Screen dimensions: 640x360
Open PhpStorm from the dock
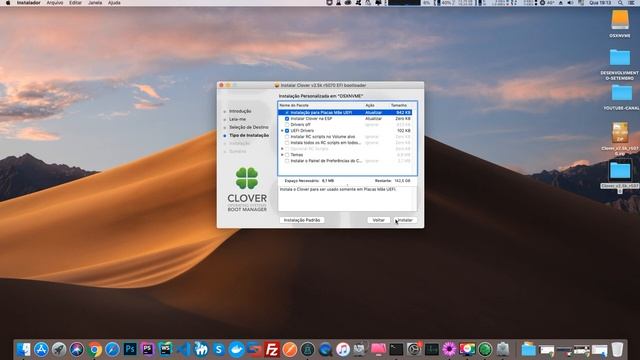(147, 349)
